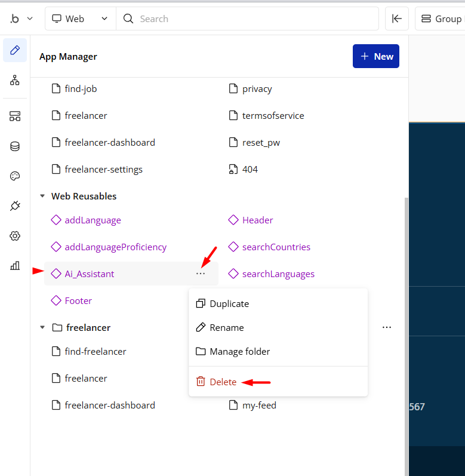Open the Design tab pencil icon

[x=15, y=50]
